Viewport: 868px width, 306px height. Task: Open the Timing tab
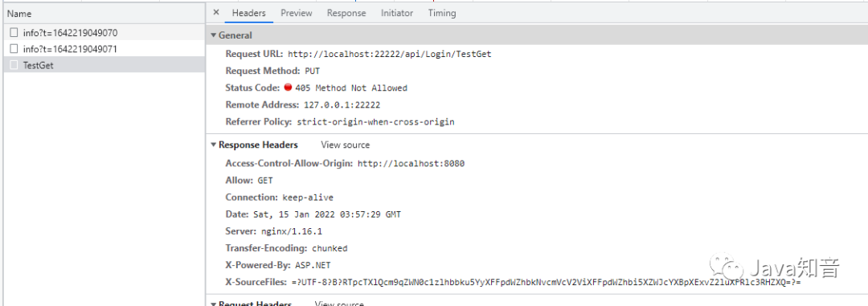pyautogui.click(x=442, y=13)
